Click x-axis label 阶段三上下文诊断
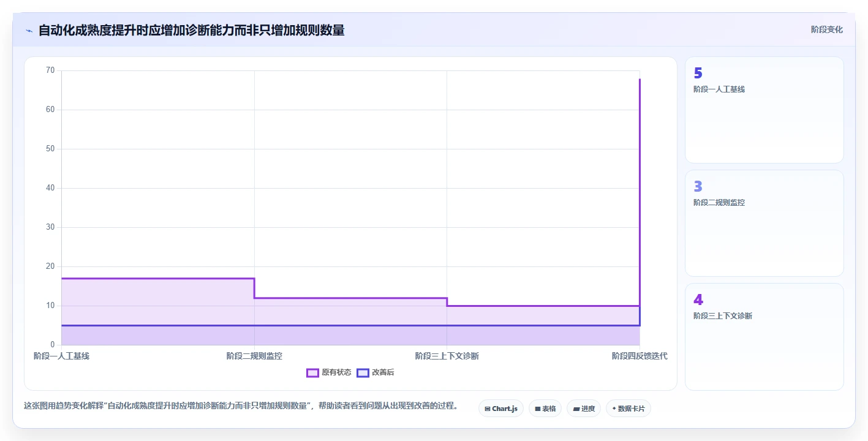 point(447,356)
